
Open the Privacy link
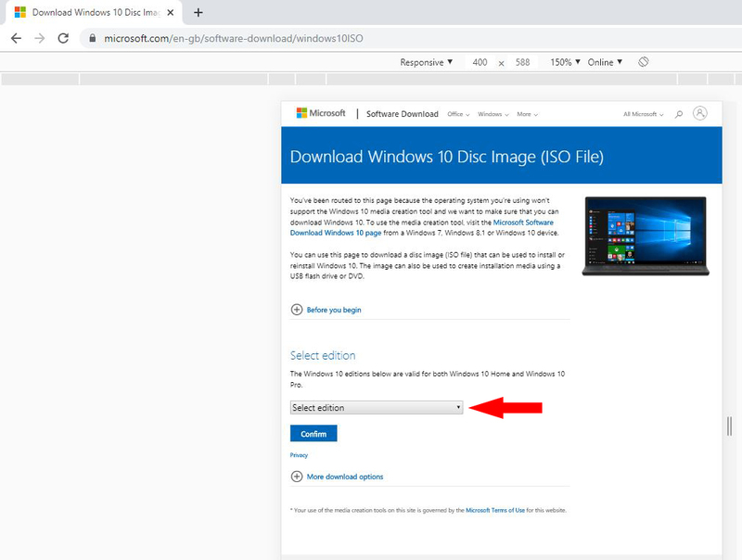(x=299, y=455)
